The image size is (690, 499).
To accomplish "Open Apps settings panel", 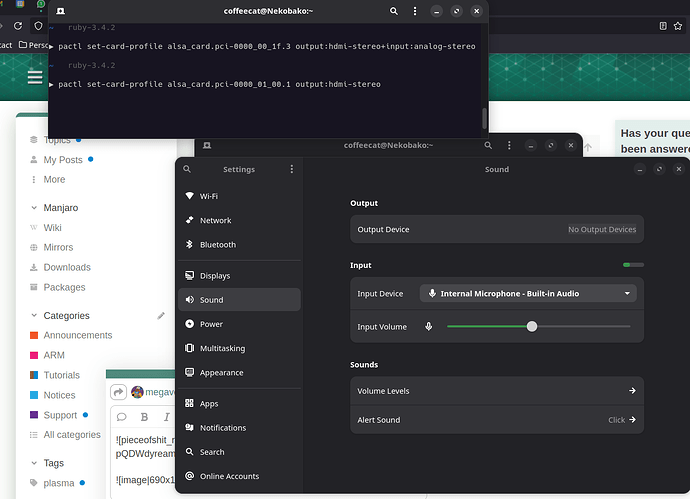I will (239, 404).
